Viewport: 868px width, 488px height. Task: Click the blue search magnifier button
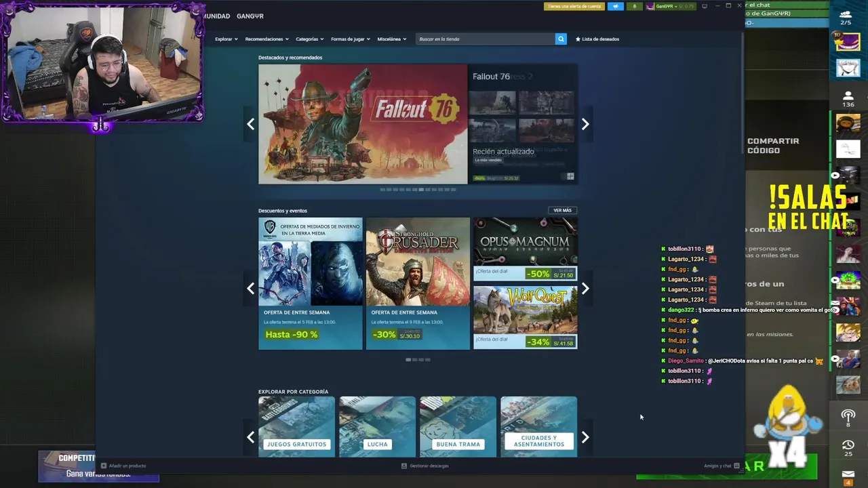pos(561,39)
